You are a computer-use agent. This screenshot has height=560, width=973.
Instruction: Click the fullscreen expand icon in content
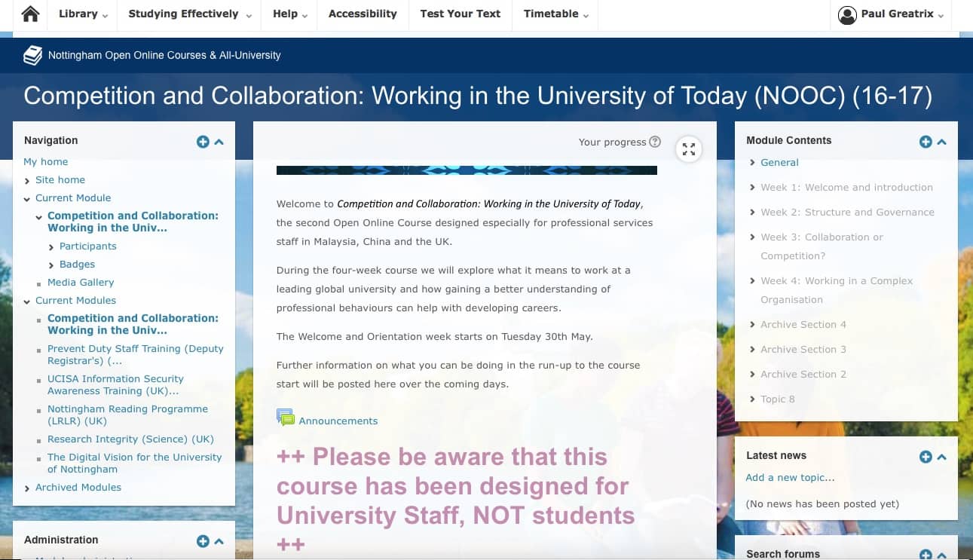[x=689, y=149]
